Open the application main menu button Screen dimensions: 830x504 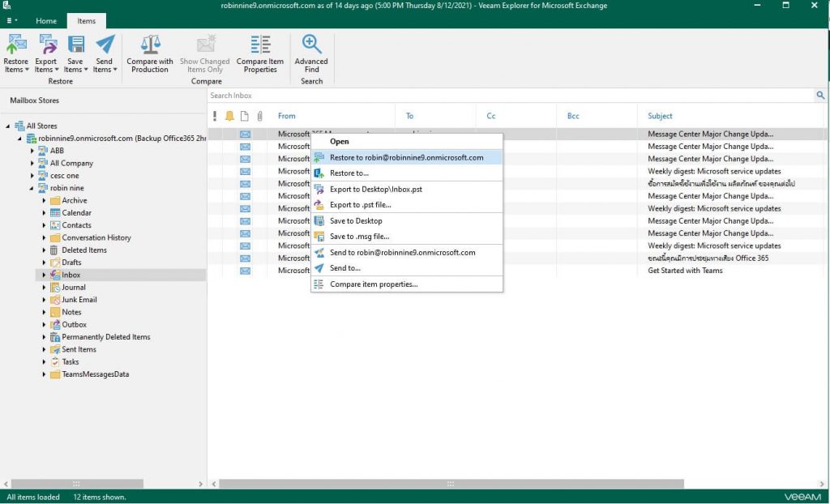11,20
